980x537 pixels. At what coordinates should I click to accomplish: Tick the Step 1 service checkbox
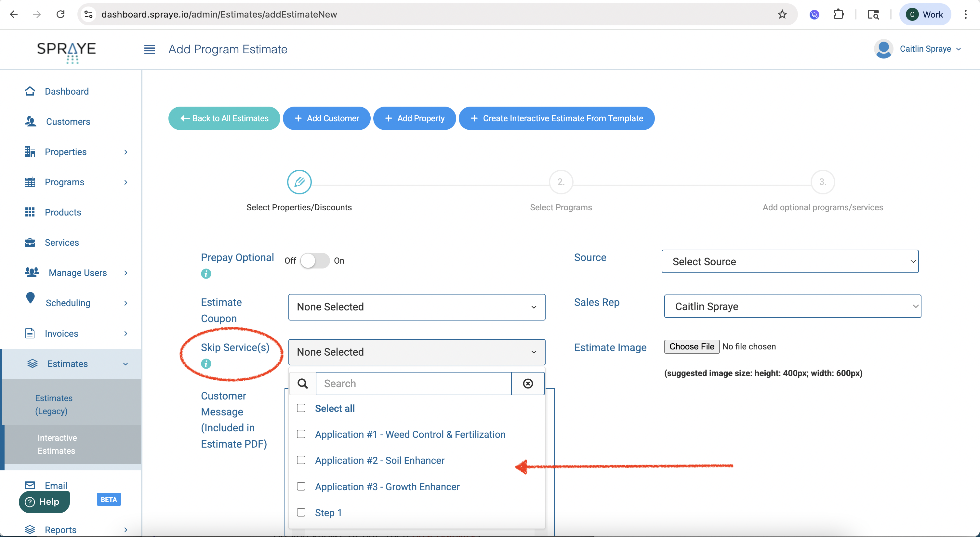pos(301,512)
